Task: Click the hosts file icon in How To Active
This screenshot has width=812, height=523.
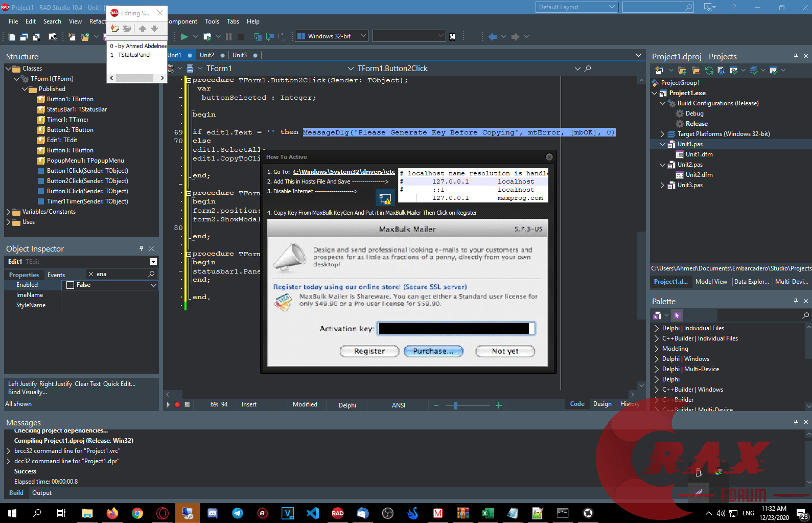Action: (x=385, y=198)
